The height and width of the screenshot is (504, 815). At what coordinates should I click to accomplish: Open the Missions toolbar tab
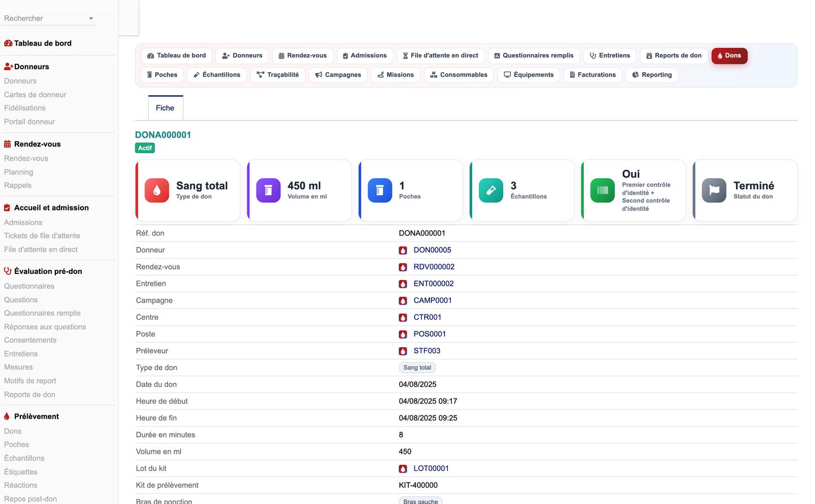coord(396,75)
